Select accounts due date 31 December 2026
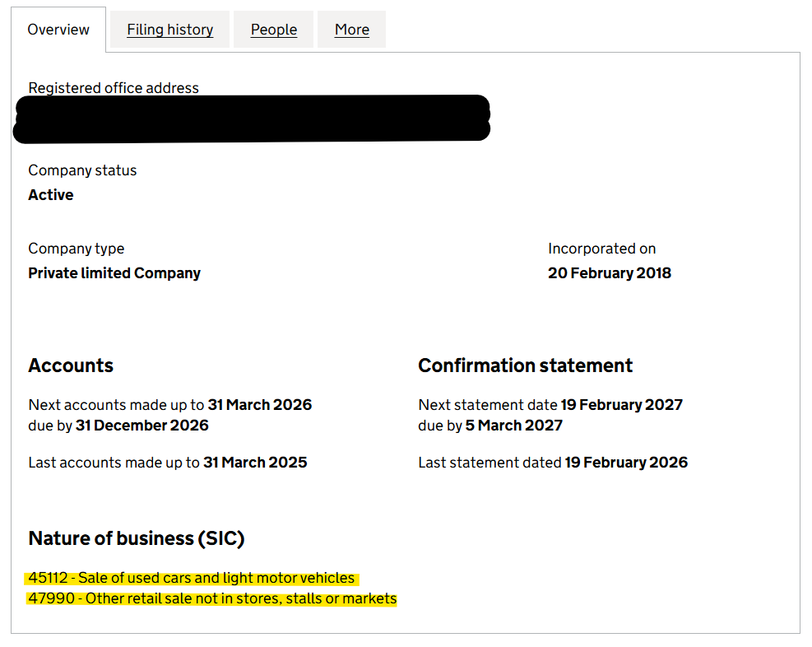 click(x=151, y=426)
